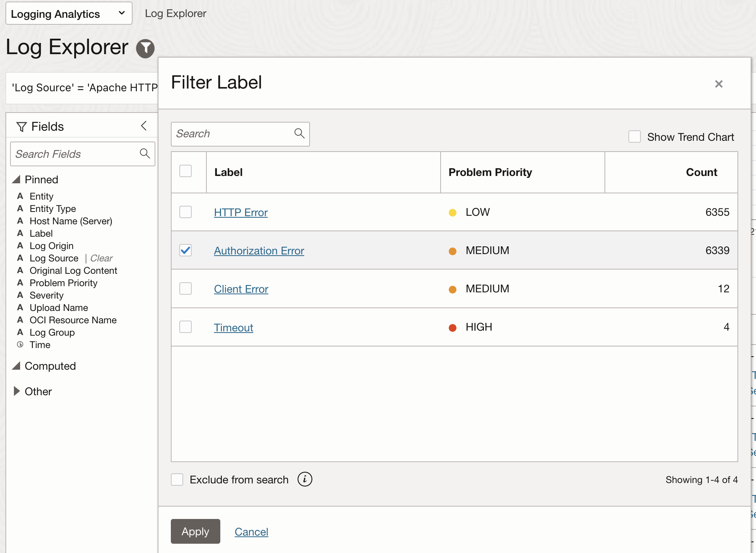Viewport: 756px width, 553px height.
Task: Click the info icon beside Exclude from search
Action: coord(305,479)
